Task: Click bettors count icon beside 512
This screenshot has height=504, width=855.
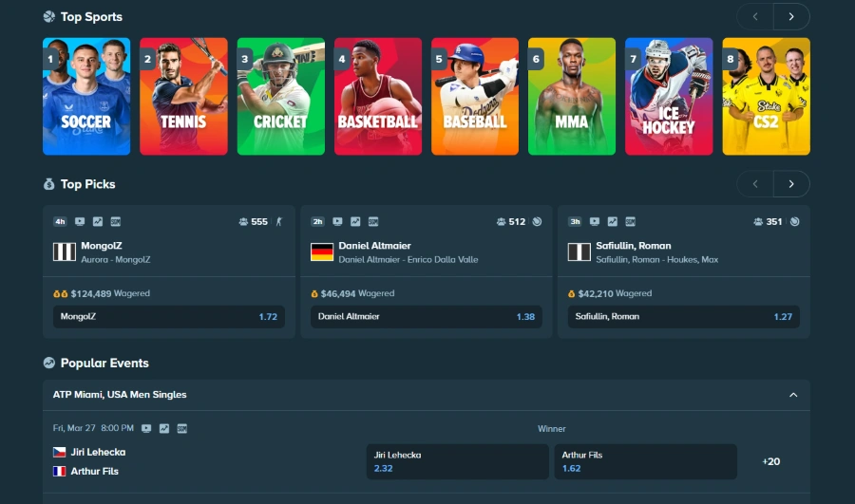Action: 501,222
